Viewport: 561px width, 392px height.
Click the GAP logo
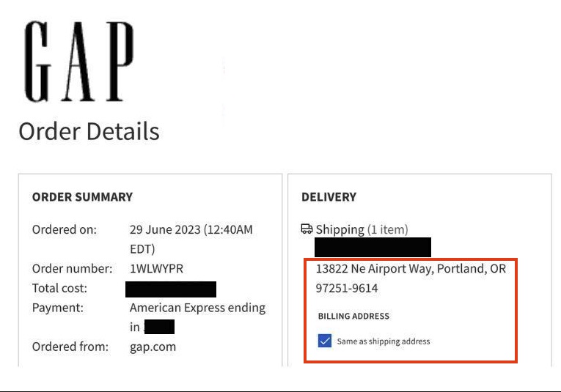79,62
